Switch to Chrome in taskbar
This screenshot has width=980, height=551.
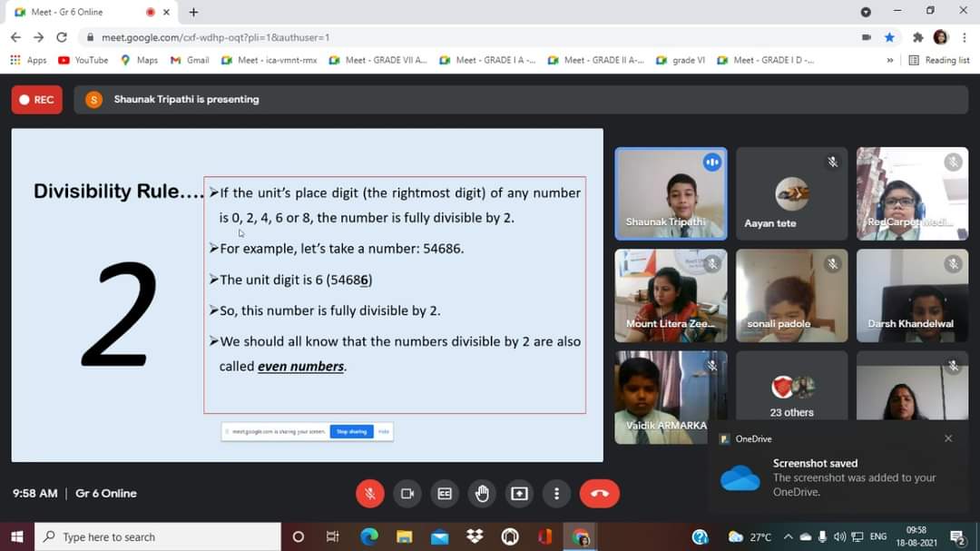pyautogui.click(x=580, y=536)
